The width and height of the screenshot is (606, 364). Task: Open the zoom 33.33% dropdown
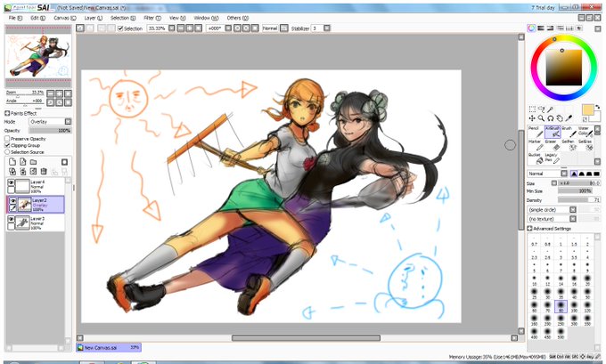[172, 28]
